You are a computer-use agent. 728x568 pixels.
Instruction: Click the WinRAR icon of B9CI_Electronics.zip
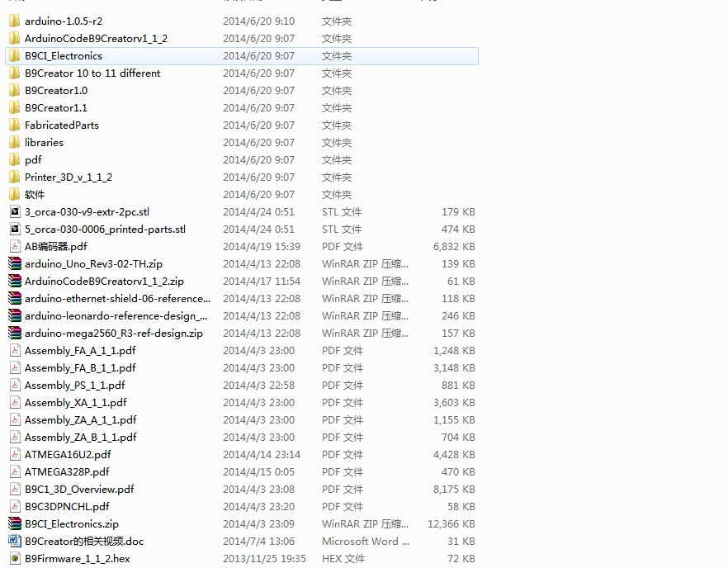pos(15,523)
